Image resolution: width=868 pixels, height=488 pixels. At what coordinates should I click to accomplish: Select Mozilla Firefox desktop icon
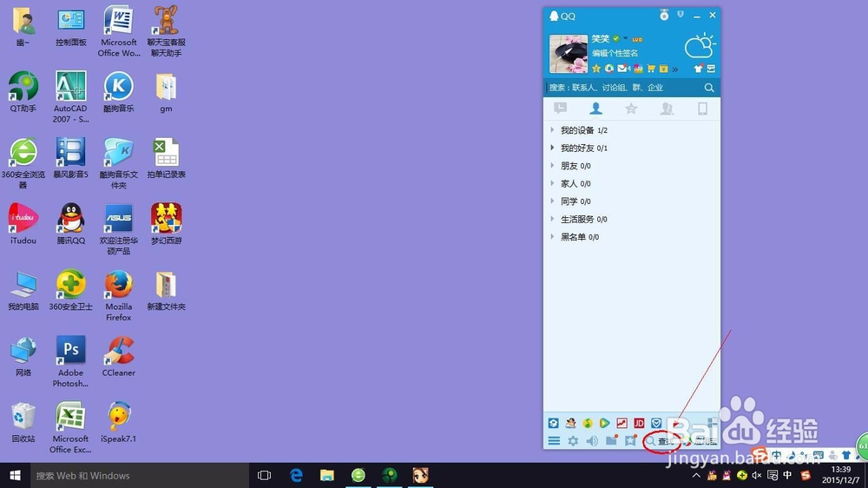click(x=118, y=295)
